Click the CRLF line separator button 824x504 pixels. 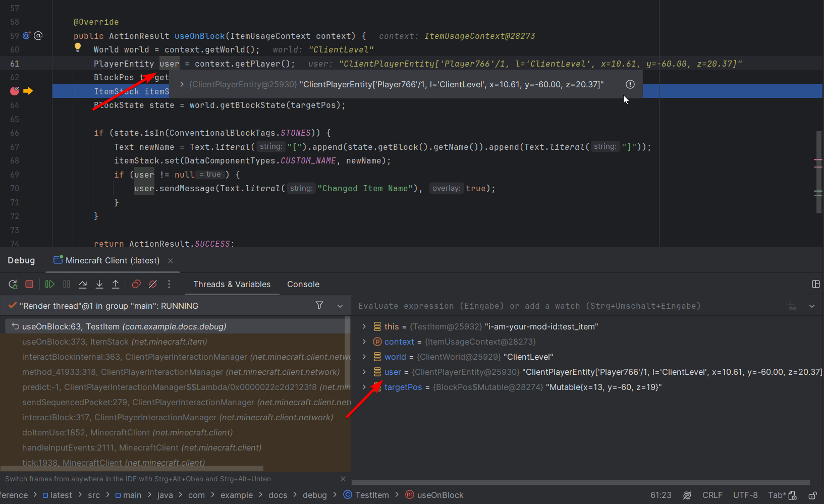pos(712,495)
